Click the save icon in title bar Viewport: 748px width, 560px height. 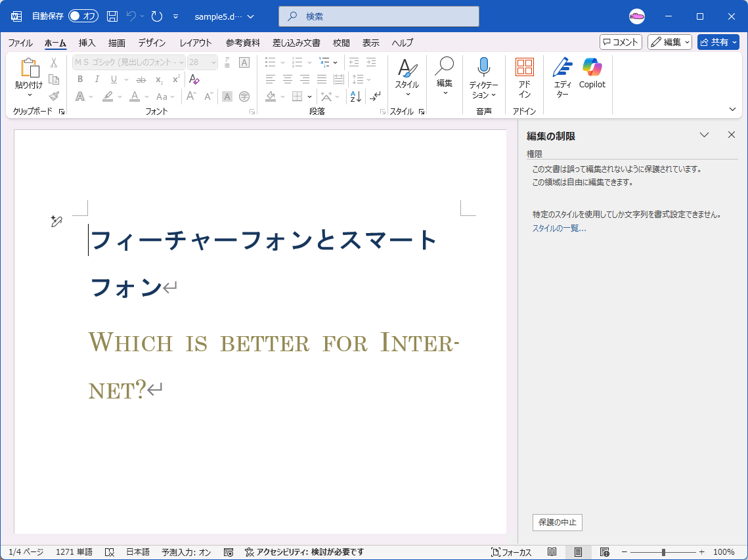click(112, 16)
